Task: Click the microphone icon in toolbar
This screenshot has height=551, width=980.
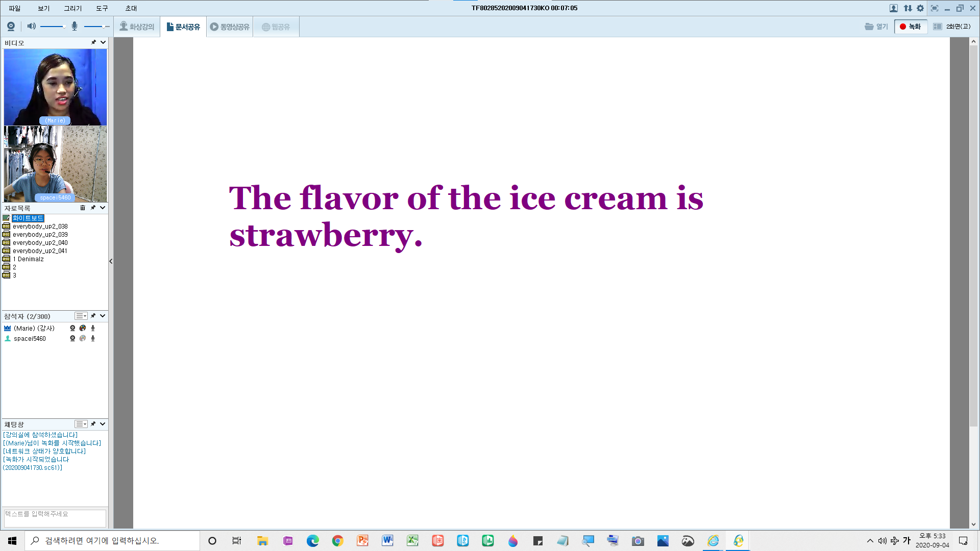Action: click(75, 27)
